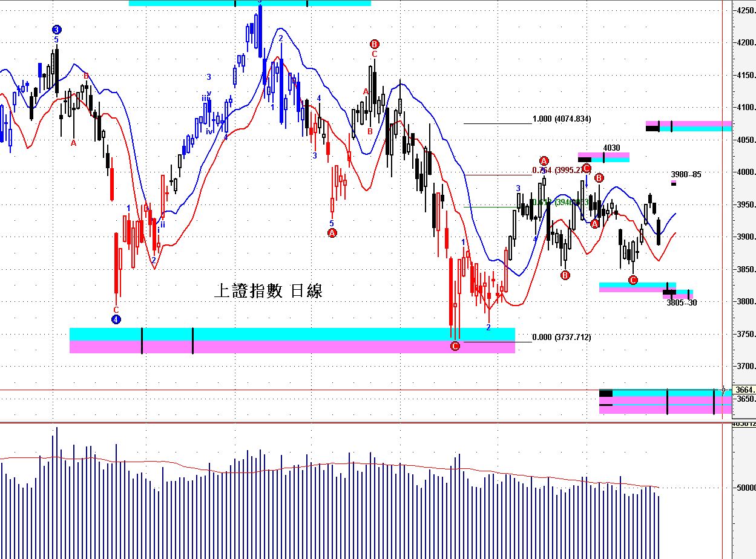Select red circled A below wave 5
This screenshot has height=559, width=756.
coord(332,233)
